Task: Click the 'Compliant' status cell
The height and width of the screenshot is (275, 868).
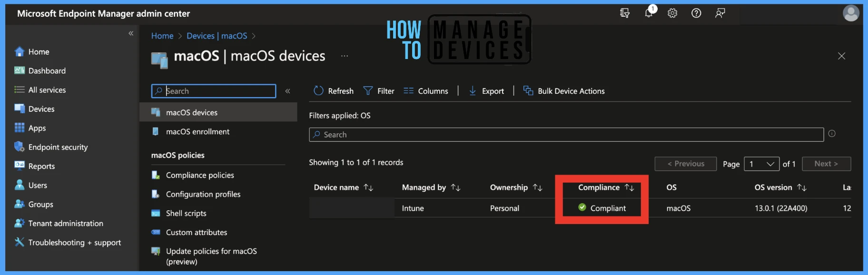Action: pos(602,208)
